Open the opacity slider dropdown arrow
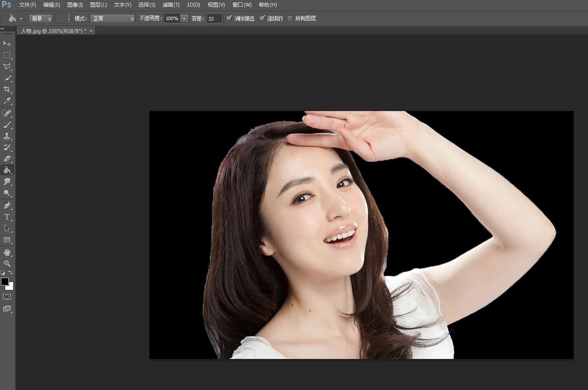588x390 pixels. pos(184,18)
